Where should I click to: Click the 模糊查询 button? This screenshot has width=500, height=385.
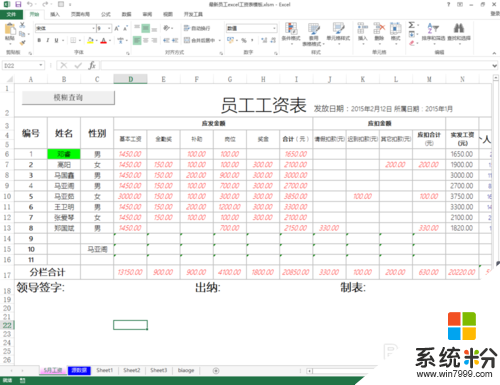(68, 98)
